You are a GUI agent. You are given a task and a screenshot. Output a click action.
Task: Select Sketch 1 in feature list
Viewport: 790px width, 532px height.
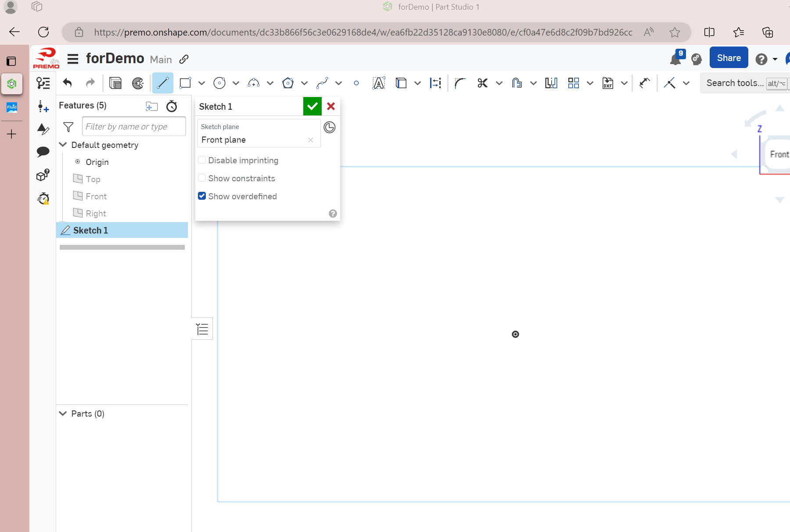[x=90, y=230]
